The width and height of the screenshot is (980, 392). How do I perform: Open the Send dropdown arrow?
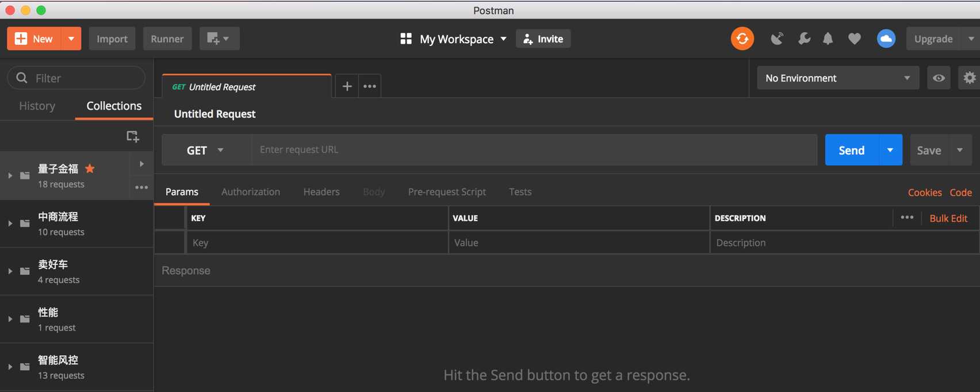click(x=890, y=150)
